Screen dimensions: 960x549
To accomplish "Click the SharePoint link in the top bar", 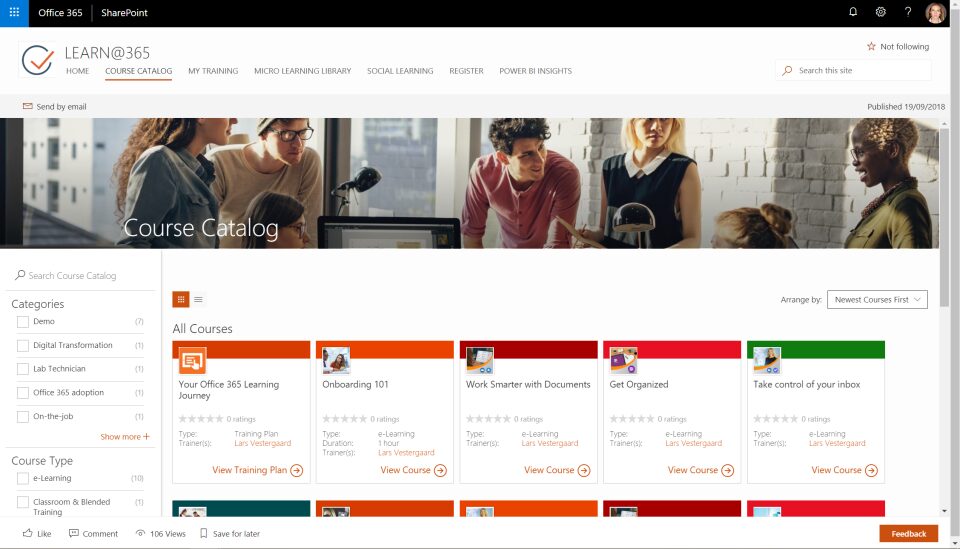I will [124, 12].
